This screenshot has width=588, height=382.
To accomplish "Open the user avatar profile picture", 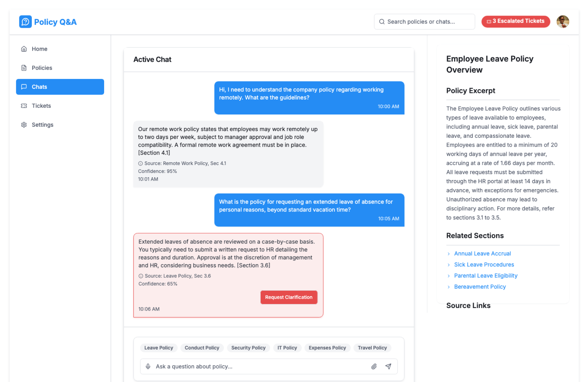I will (563, 22).
